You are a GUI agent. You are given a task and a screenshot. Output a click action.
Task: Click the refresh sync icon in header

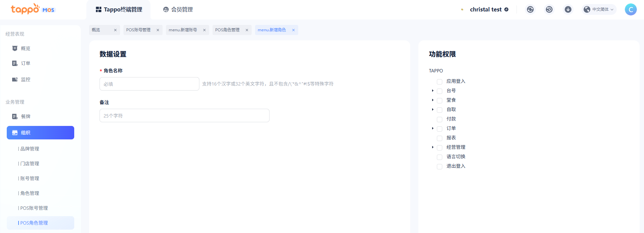530,9
